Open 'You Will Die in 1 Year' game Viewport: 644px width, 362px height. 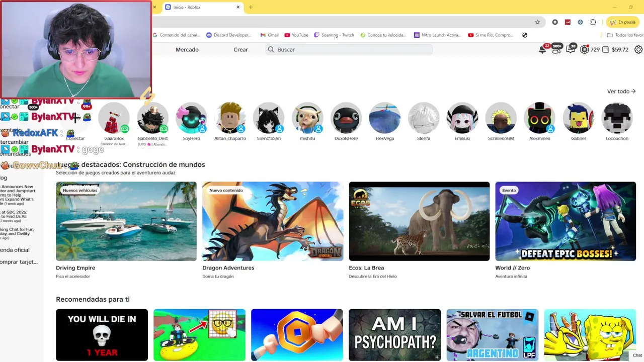(102, 335)
